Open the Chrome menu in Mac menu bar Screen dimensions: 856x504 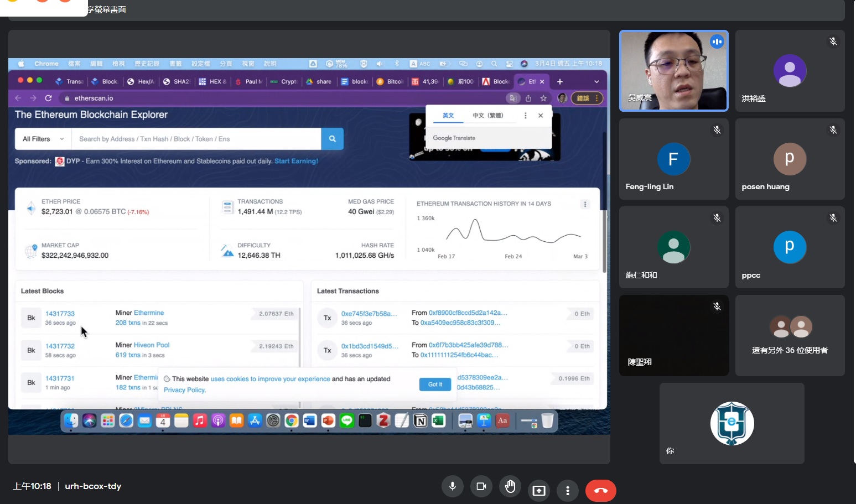tap(46, 64)
